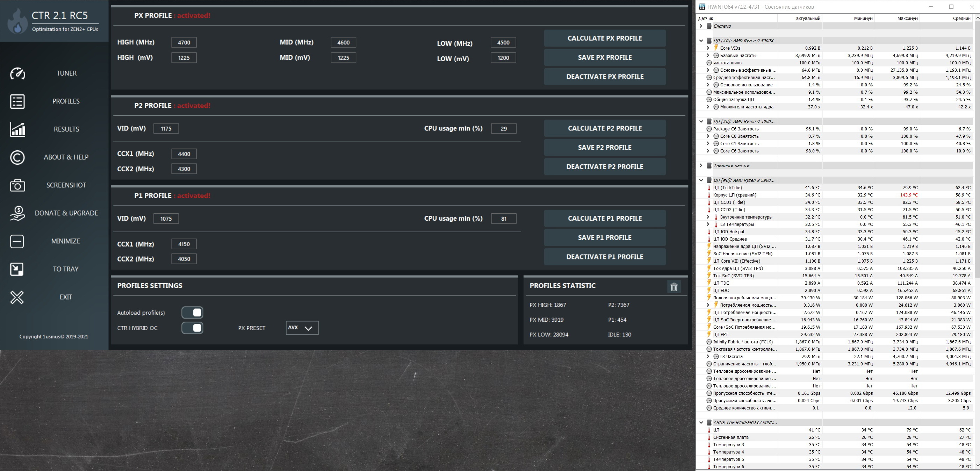Click the PX HIGH (MHz) 4700 field

pyautogui.click(x=184, y=42)
